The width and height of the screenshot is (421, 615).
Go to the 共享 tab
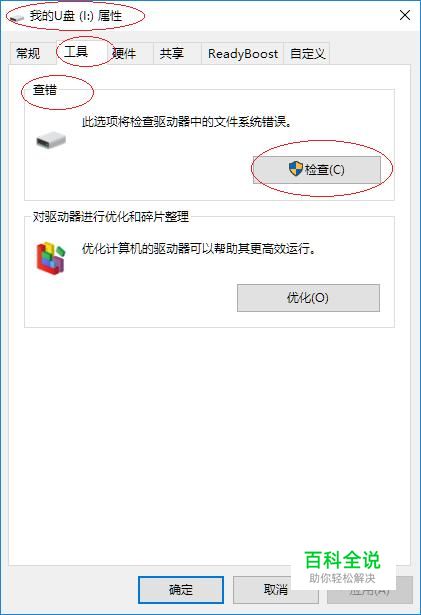pyautogui.click(x=172, y=53)
